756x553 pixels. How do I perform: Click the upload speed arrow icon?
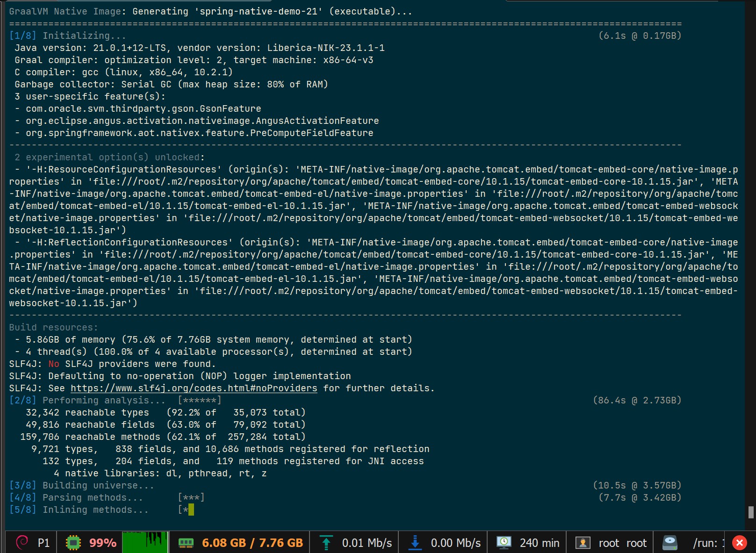pyautogui.click(x=326, y=543)
